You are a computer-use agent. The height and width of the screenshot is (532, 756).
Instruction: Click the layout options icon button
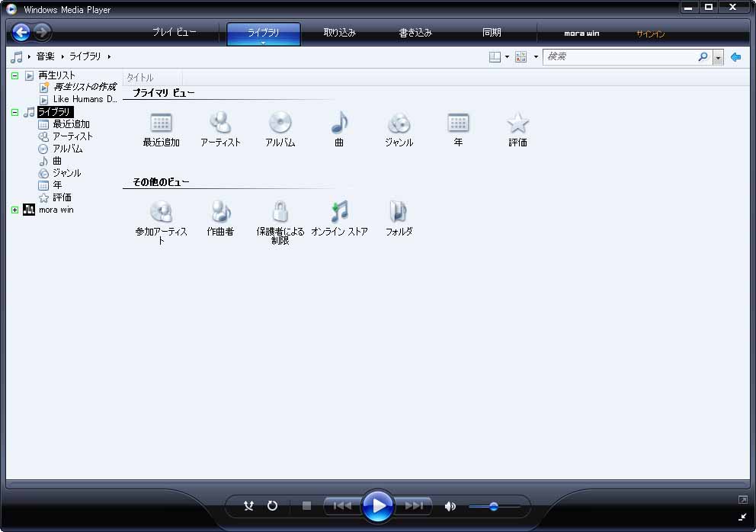pos(495,57)
